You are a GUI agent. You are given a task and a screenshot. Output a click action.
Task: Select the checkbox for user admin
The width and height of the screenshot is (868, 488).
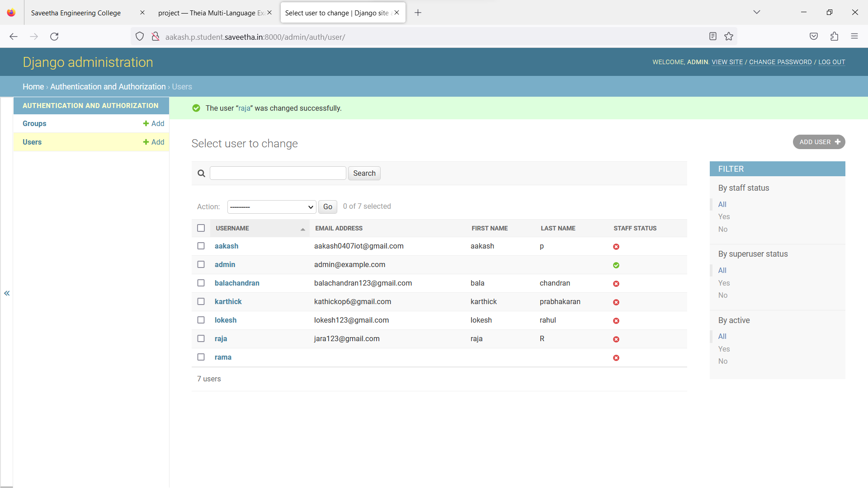pyautogui.click(x=201, y=264)
